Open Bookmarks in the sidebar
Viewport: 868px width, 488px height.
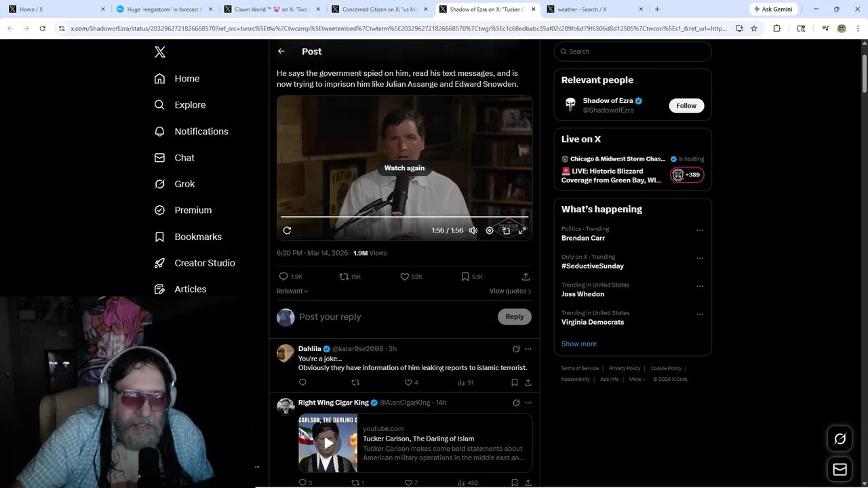(188, 237)
